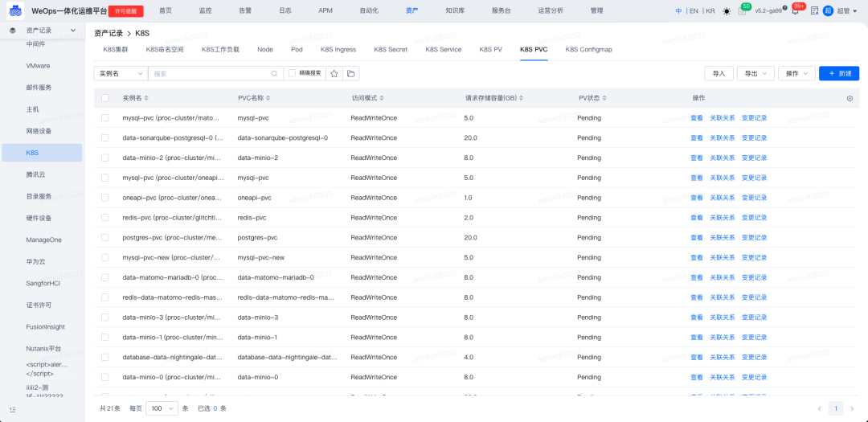The height and width of the screenshot is (422, 868).
Task: Switch to K8S工作负载 tab
Action: pos(220,50)
